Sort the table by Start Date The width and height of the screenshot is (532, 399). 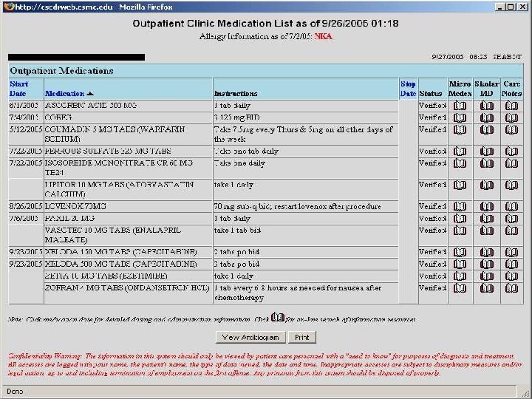(x=18, y=89)
